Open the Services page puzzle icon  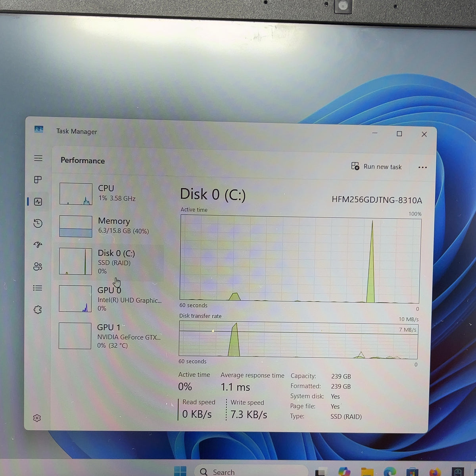(38, 310)
